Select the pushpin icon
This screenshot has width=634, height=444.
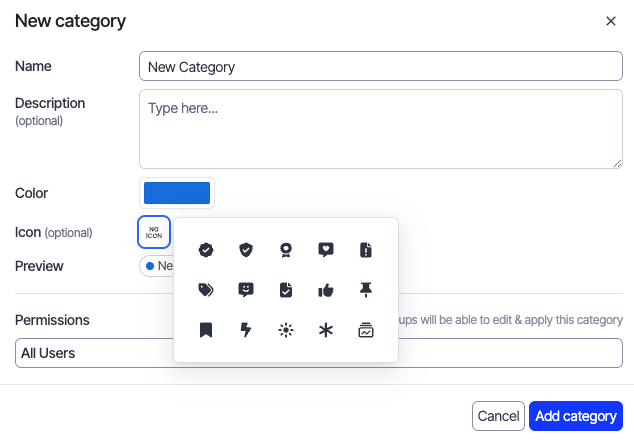366,290
